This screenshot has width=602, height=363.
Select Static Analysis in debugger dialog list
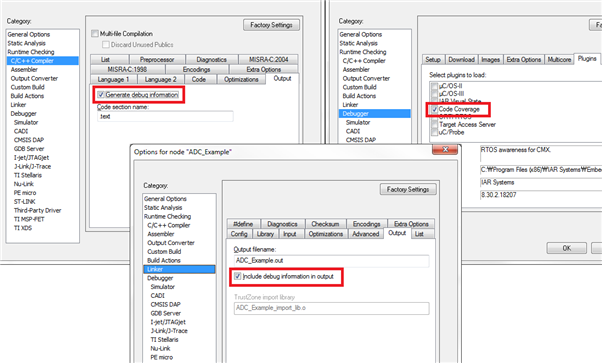358,43
